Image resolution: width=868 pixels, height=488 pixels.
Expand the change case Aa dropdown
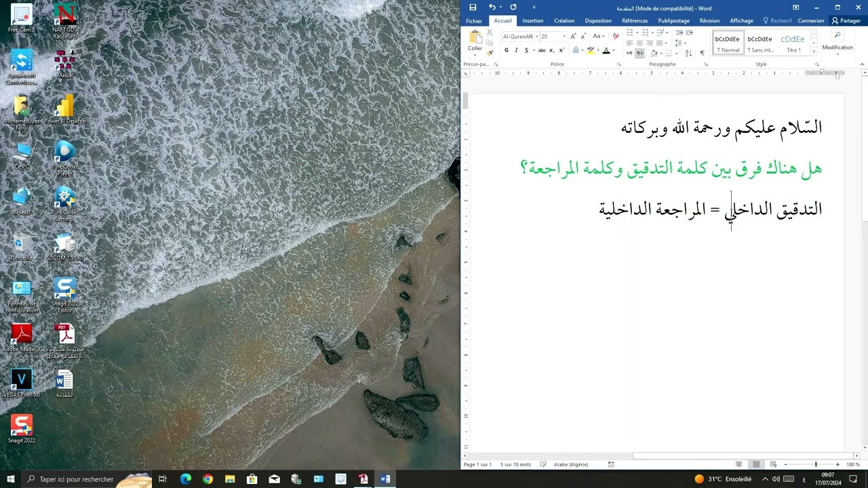[x=599, y=36]
